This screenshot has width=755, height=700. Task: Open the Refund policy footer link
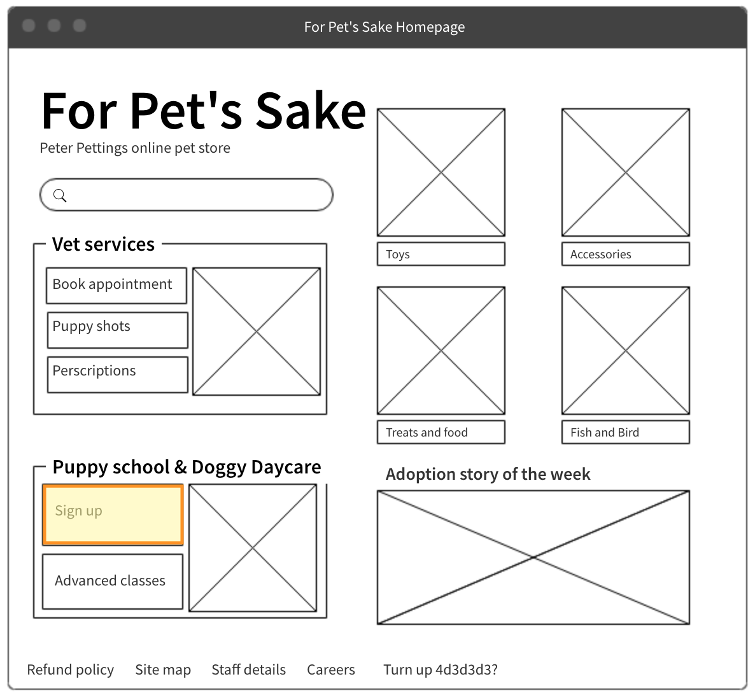tap(70, 669)
